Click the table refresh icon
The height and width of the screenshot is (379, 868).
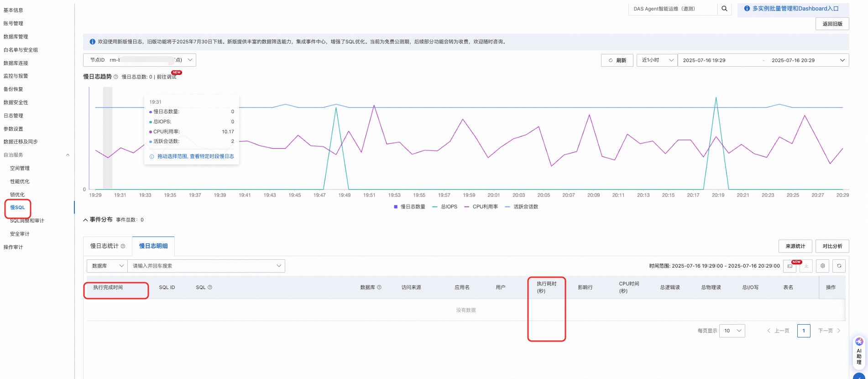[x=839, y=266]
